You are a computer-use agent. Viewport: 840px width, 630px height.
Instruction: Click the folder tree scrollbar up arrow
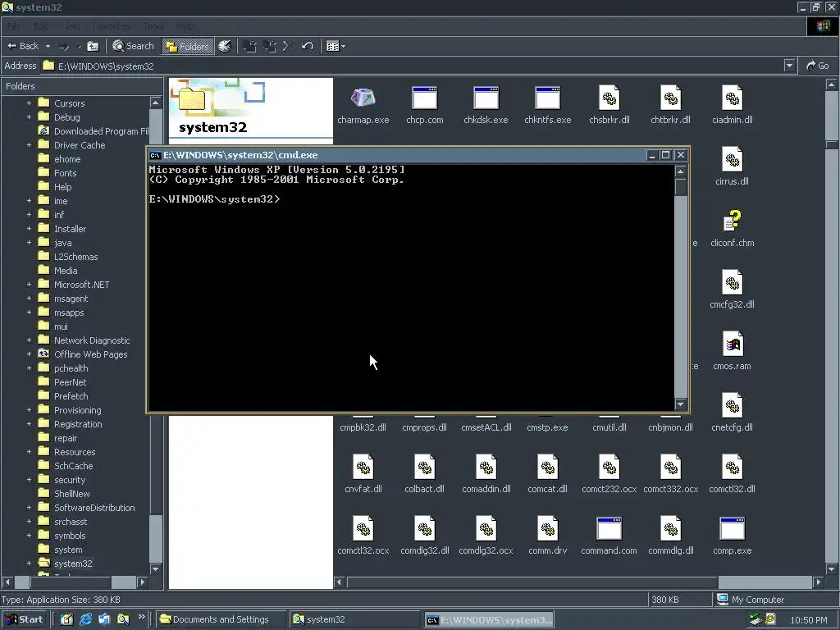coord(155,103)
